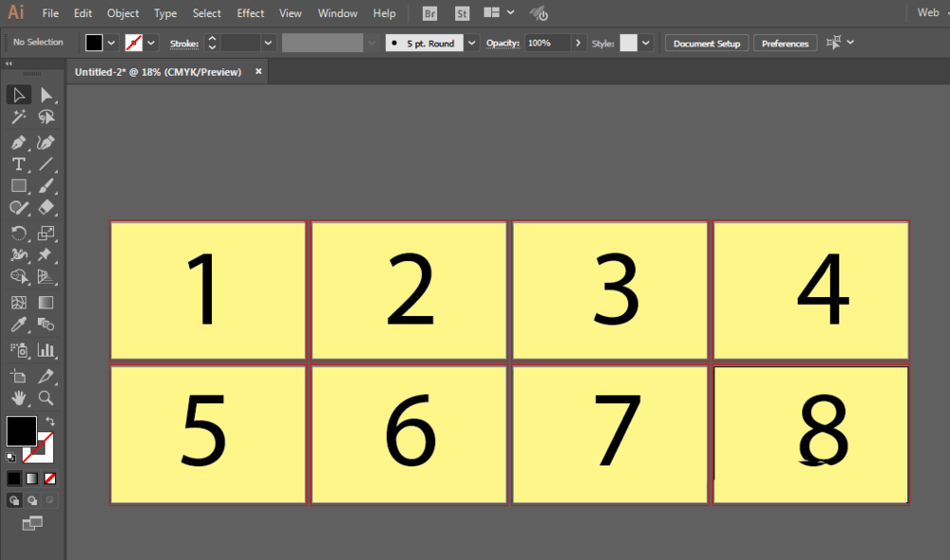Open the Effect menu
The width and height of the screenshot is (950, 560).
250,13
